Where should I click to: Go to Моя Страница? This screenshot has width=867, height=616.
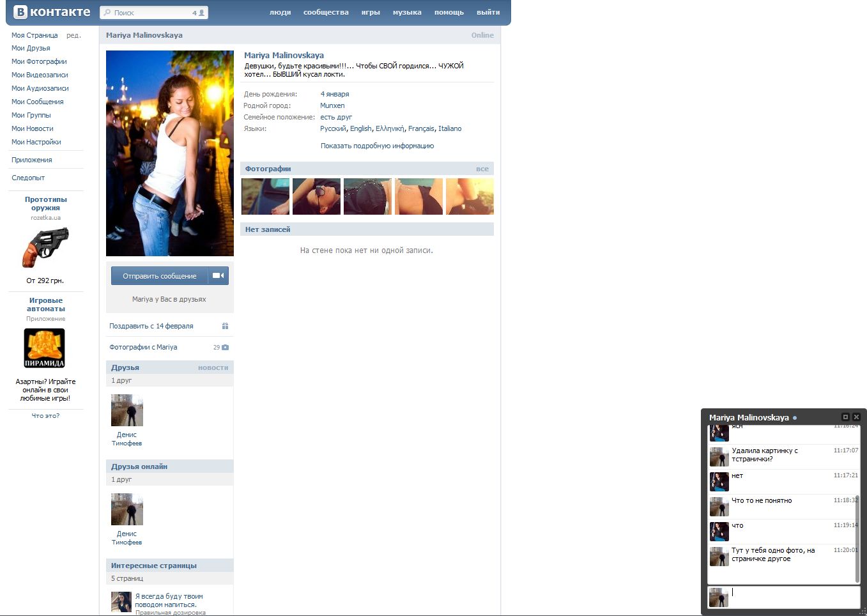(x=35, y=35)
